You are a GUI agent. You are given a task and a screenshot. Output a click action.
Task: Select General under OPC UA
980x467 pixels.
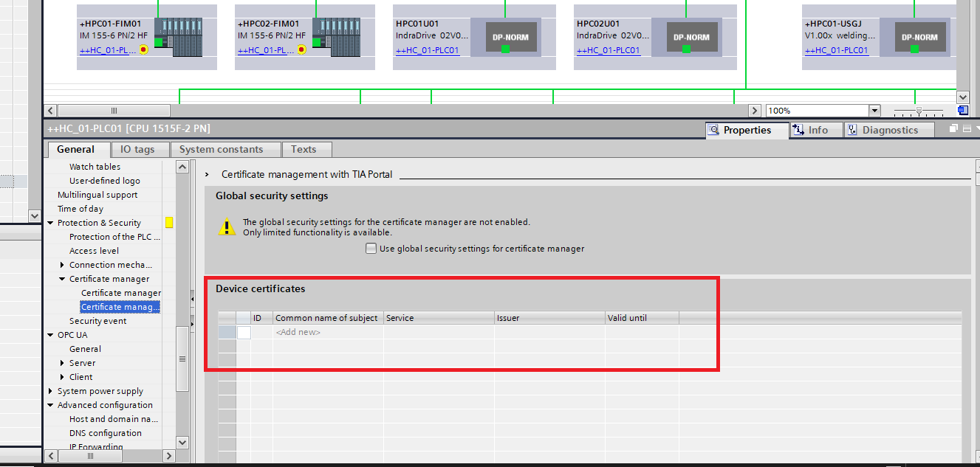tap(85, 349)
